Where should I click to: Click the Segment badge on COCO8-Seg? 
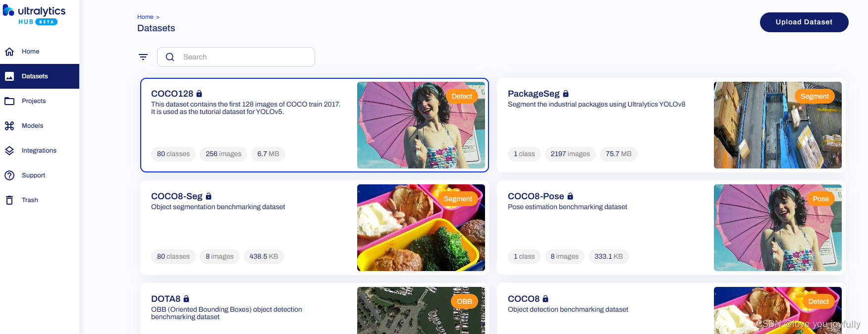coord(458,199)
